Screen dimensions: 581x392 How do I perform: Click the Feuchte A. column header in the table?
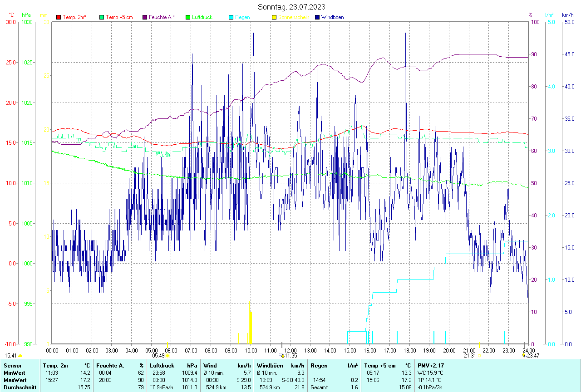[x=110, y=365]
